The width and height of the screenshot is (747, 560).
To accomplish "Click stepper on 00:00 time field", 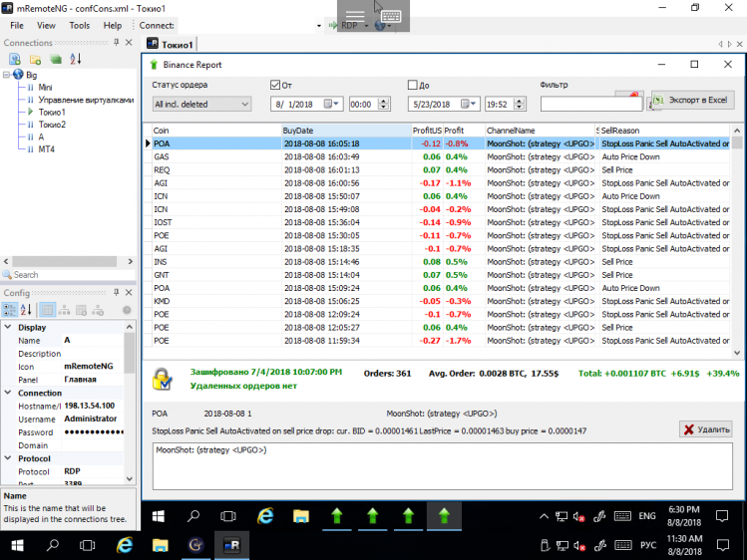I will (x=384, y=105).
